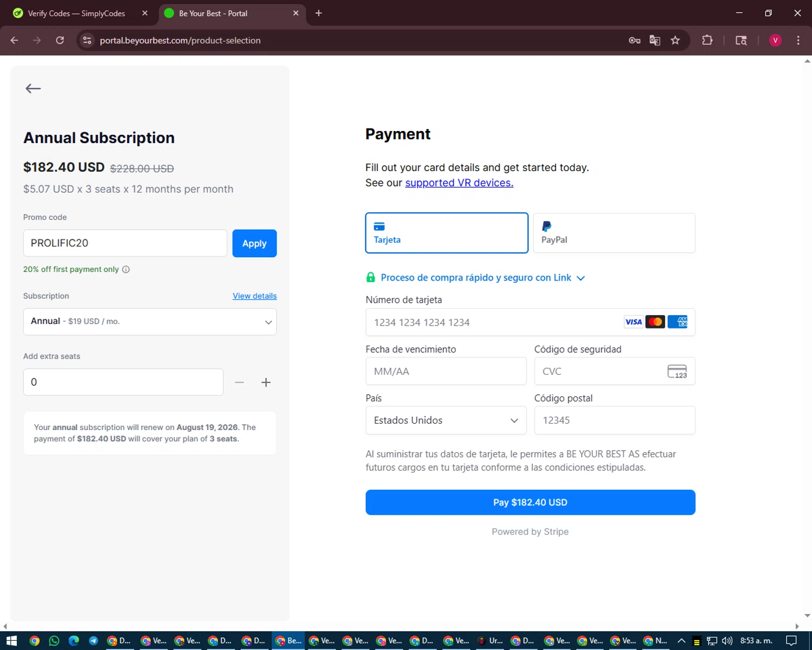
Task: Close the Verify Codes tab
Action: [x=145, y=13]
